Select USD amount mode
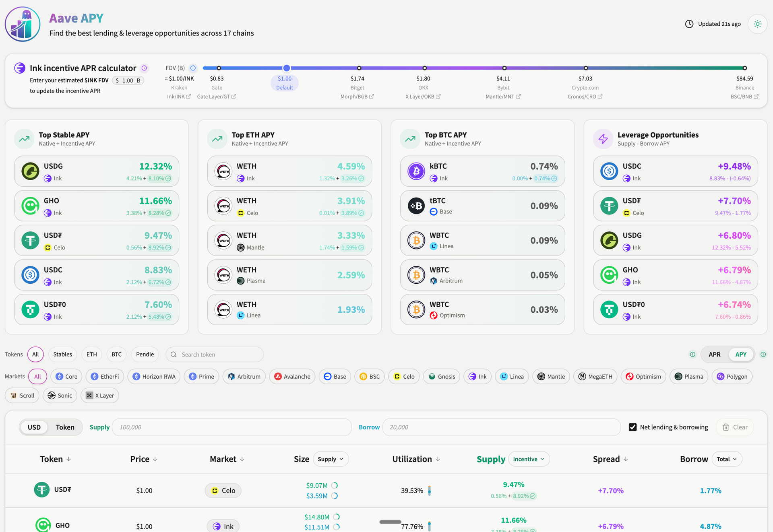 click(x=34, y=427)
